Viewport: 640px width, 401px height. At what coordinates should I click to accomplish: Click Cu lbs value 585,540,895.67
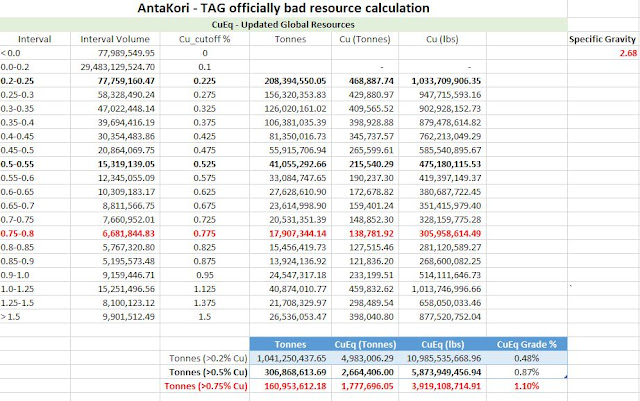(450, 150)
